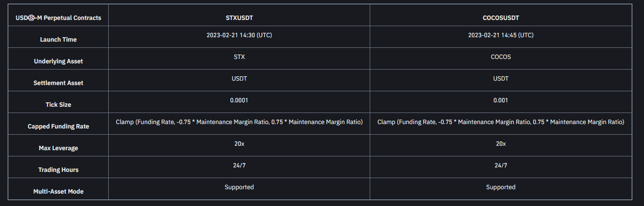
Task: Click the STXUSDT 20x leverage value
Action: click(x=239, y=144)
